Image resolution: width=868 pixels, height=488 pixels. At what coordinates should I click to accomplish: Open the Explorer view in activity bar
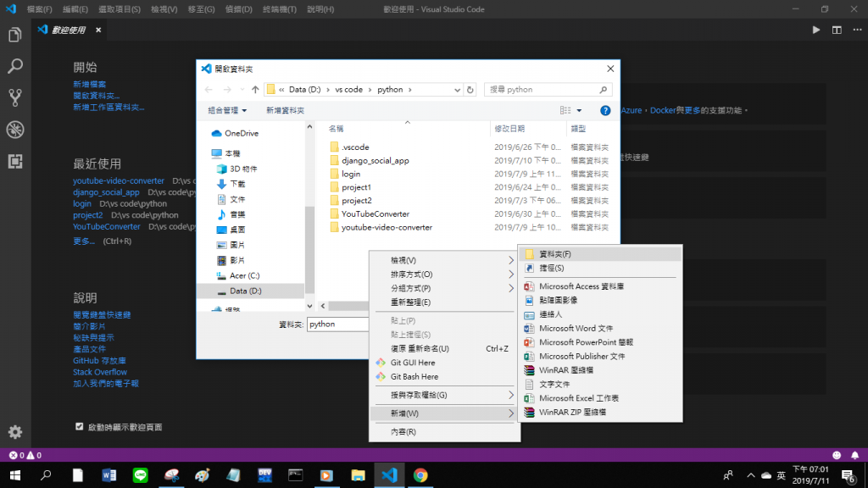click(x=15, y=35)
